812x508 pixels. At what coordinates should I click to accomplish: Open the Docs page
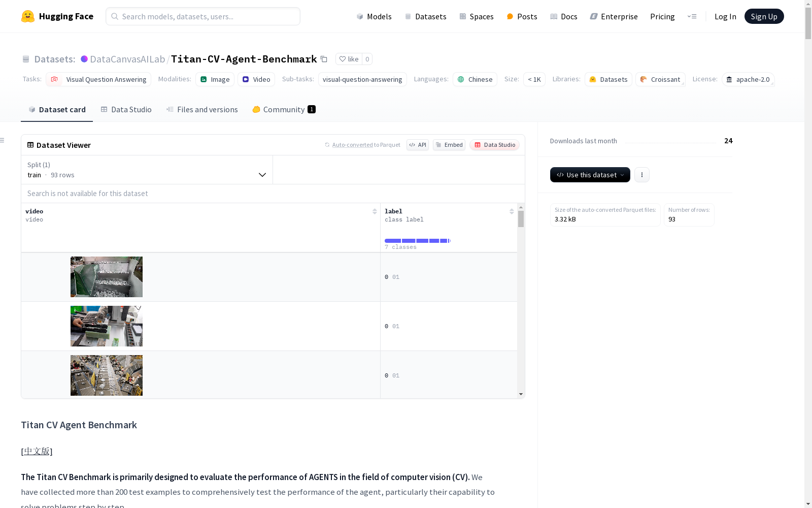(x=564, y=16)
